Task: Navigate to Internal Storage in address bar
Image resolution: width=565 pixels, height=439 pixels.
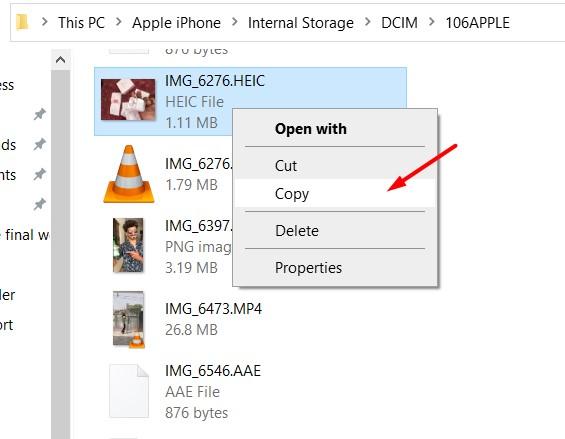Action: pos(301,23)
